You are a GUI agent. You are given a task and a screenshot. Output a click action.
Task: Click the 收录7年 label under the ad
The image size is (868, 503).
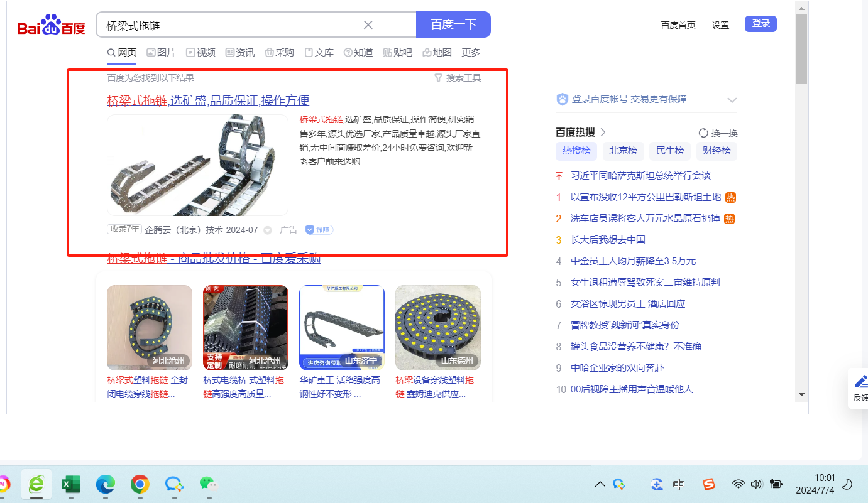tap(124, 229)
